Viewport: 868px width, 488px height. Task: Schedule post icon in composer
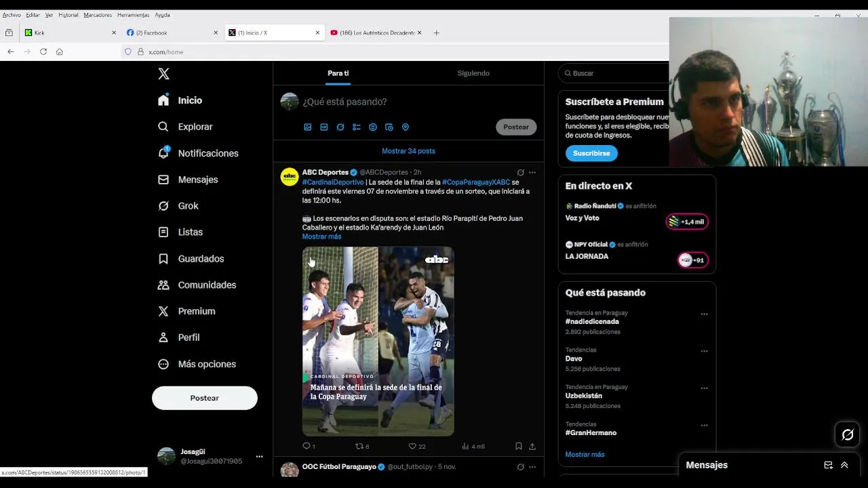coord(389,127)
